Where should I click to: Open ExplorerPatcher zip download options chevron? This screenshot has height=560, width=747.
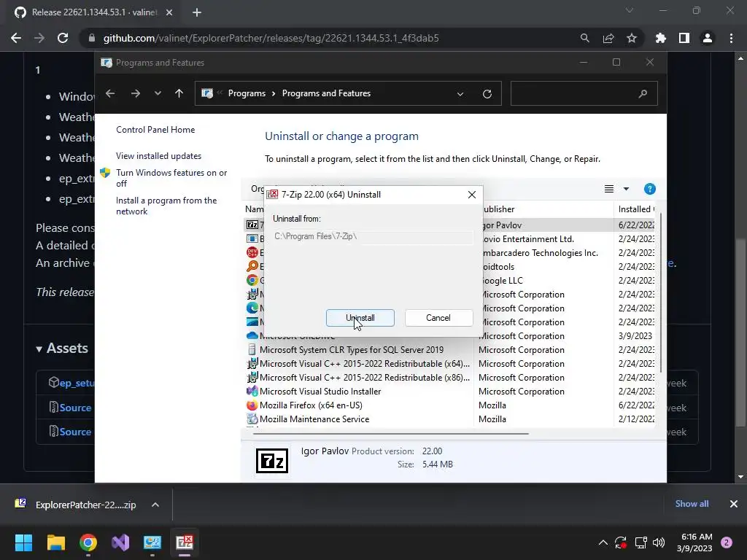[x=155, y=505]
